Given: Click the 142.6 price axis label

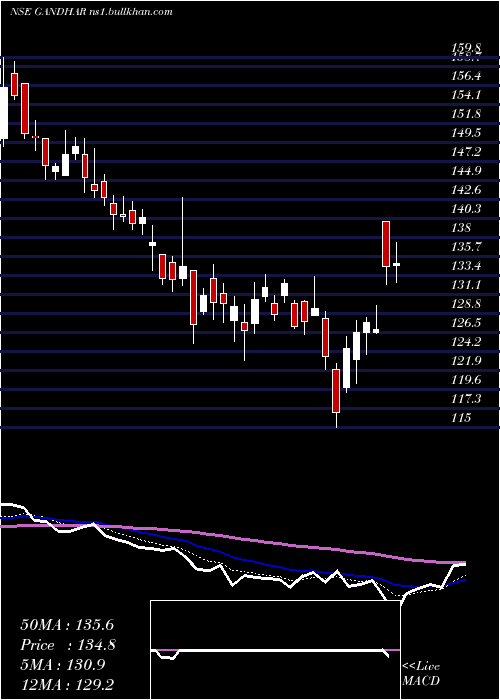Looking at the screenshot, I should (466, 190).
